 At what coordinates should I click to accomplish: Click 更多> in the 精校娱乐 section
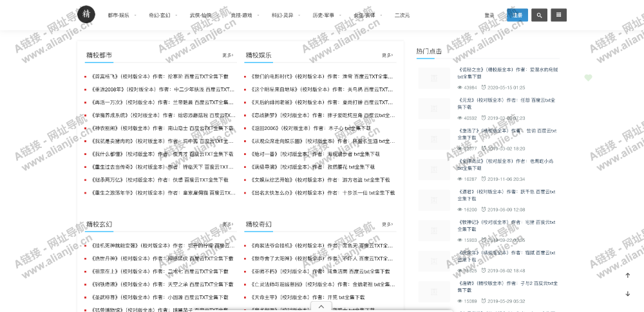click(x=387, y=55)
